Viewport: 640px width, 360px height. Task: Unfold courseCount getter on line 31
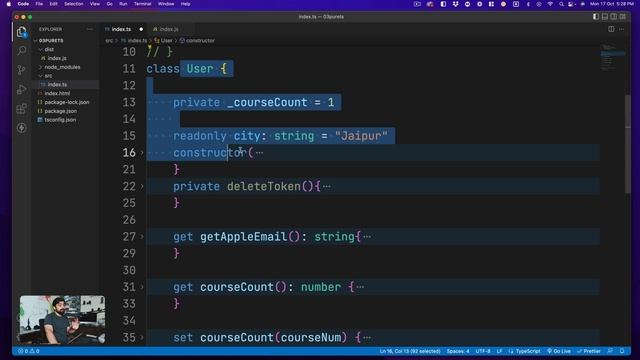point(142,287)
